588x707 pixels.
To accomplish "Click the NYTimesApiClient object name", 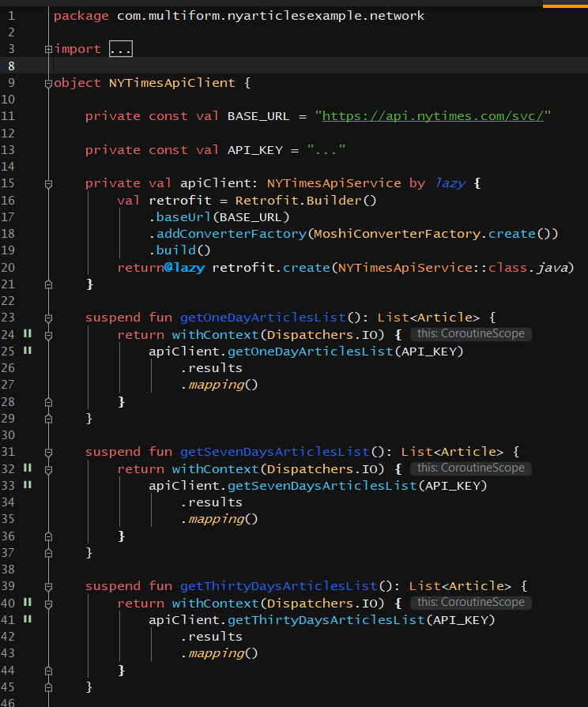I will click(x=172, y=83).
